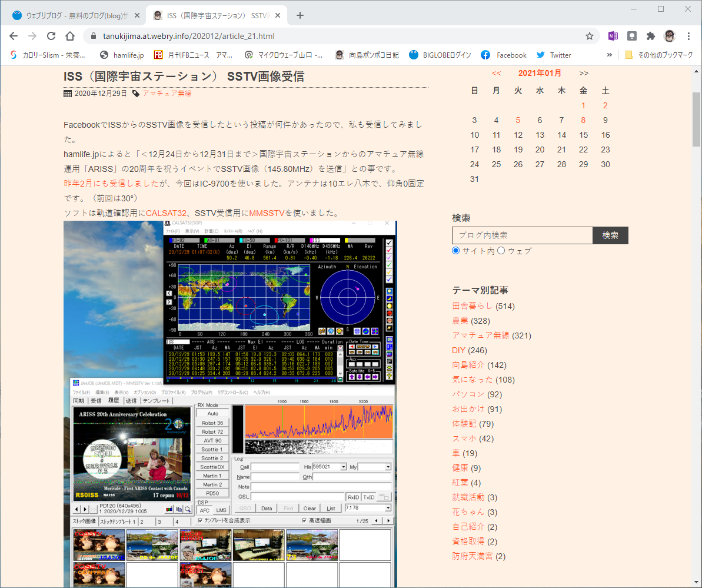Go to previous month in calendar
Viewport: 702px width, 588px height.
[496, 73]
